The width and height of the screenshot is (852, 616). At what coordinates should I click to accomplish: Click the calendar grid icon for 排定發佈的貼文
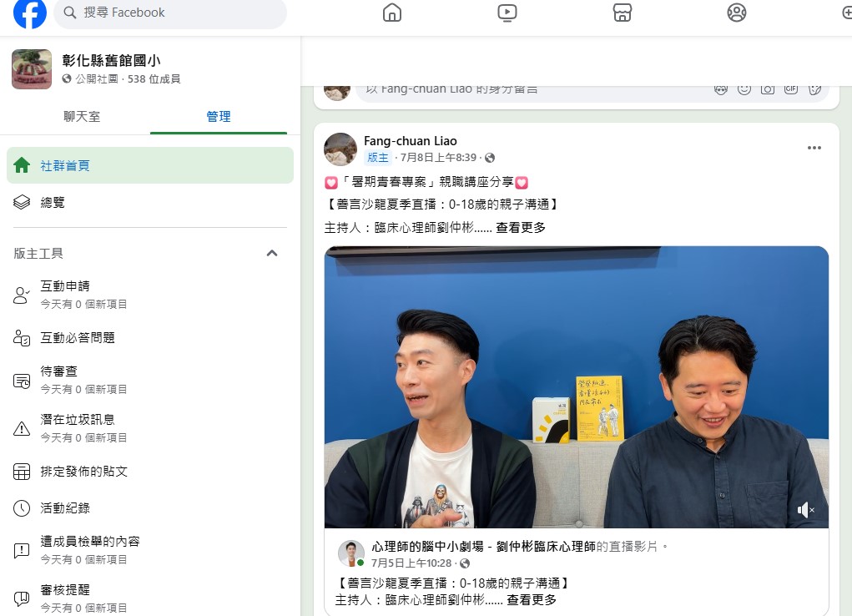pyautogui.click(x=22, y=472)
